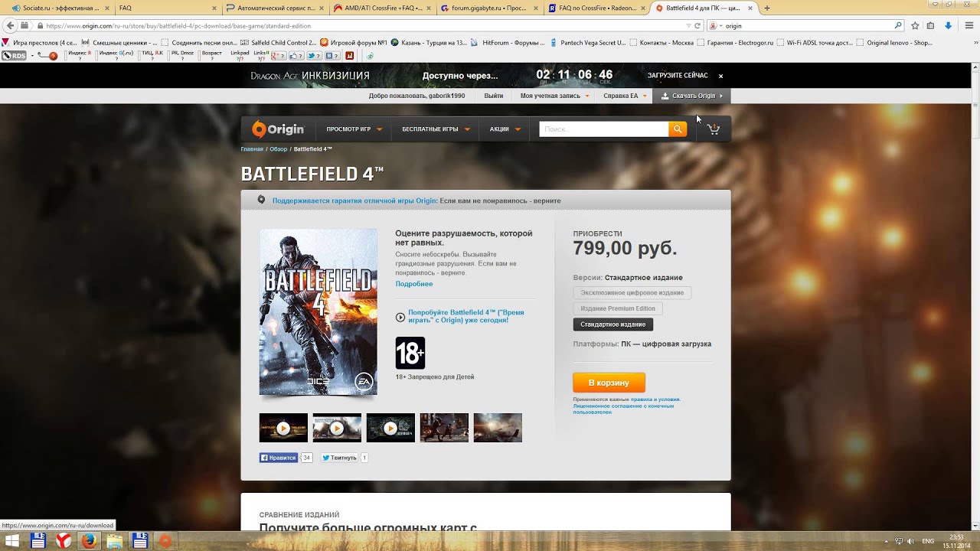980x551 pixels.
Task: Open 'Моя учетная запись' dropdown
Action: pos(554,96)
